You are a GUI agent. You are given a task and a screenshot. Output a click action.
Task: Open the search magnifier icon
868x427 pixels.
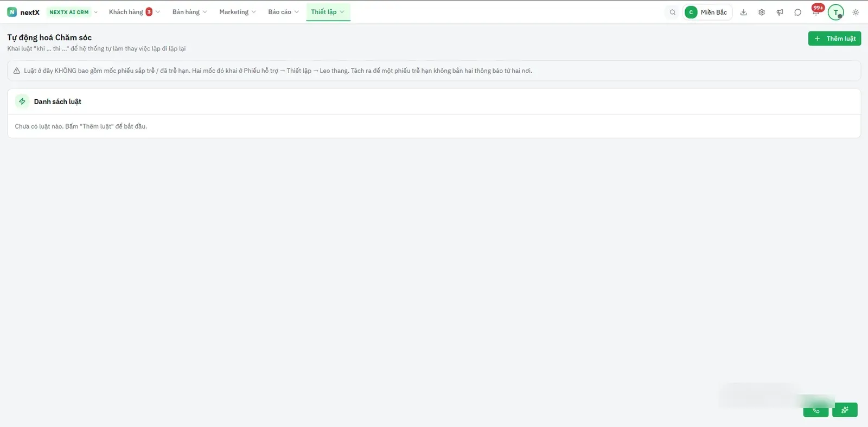point(672,12)
